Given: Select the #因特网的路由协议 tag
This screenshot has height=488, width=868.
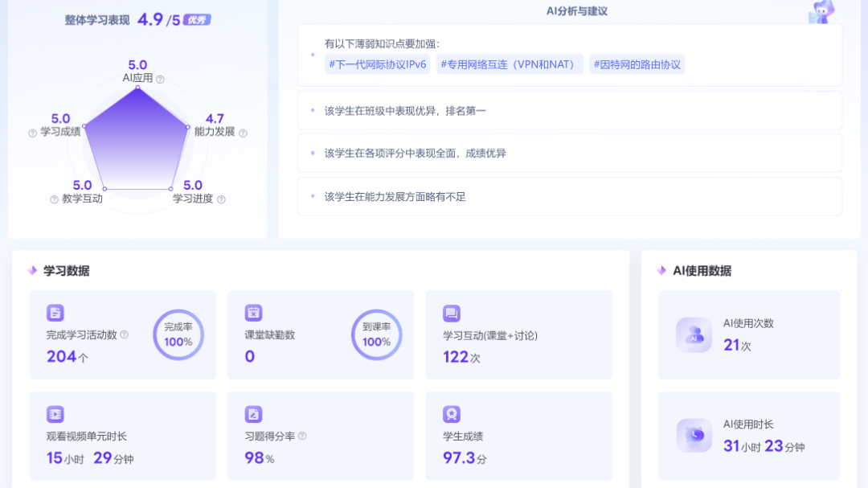Looking at the screenshot, I should coord(637,64).
